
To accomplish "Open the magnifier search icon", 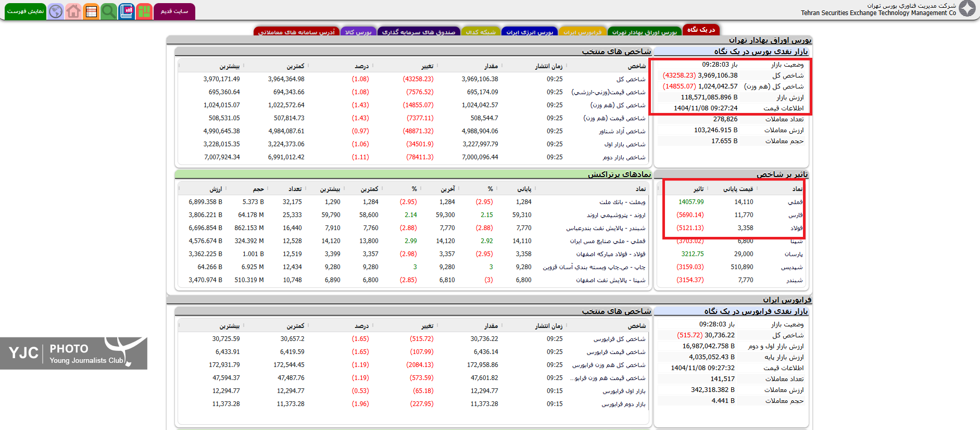I will click(109, 11).
